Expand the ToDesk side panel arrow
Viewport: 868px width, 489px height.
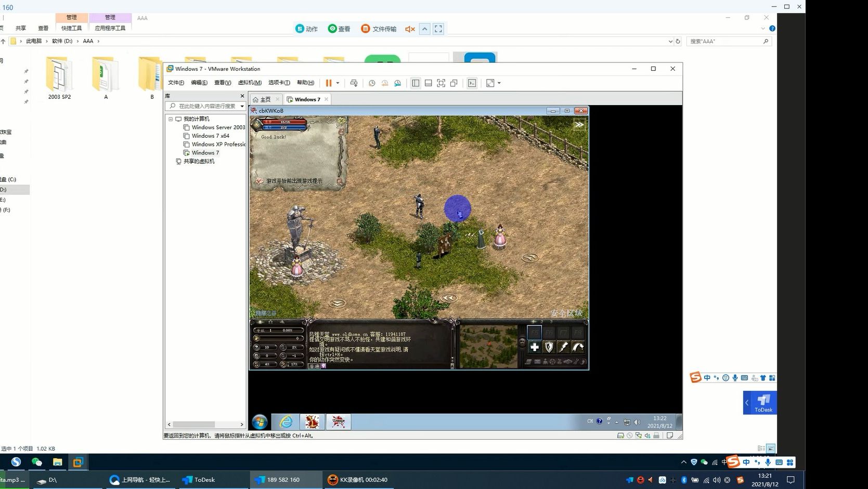coord(747,403)
